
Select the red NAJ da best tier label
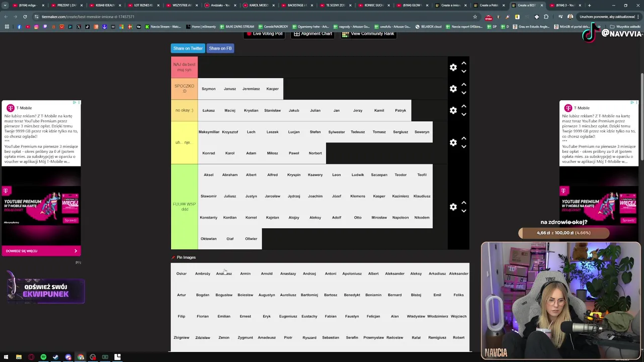click(x=184, y=67)
